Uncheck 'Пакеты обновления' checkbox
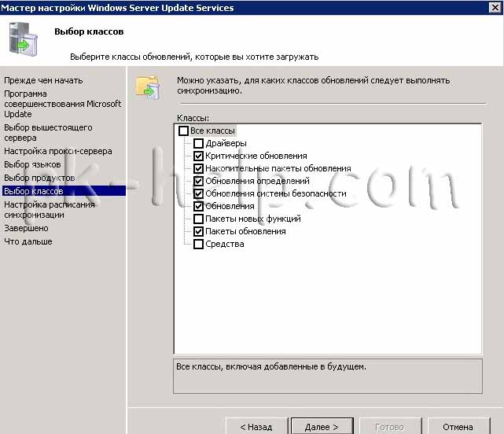504x434 pixels. (x=199, y=231)
